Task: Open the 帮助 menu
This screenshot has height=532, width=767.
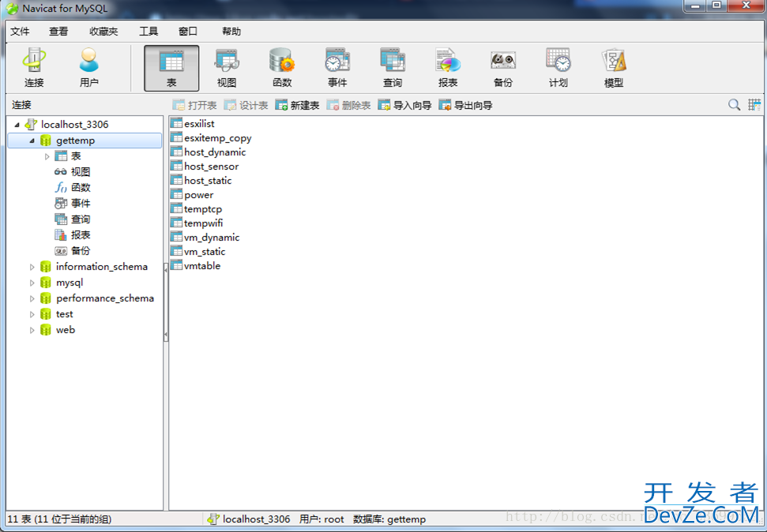Action: click(231, 32)
